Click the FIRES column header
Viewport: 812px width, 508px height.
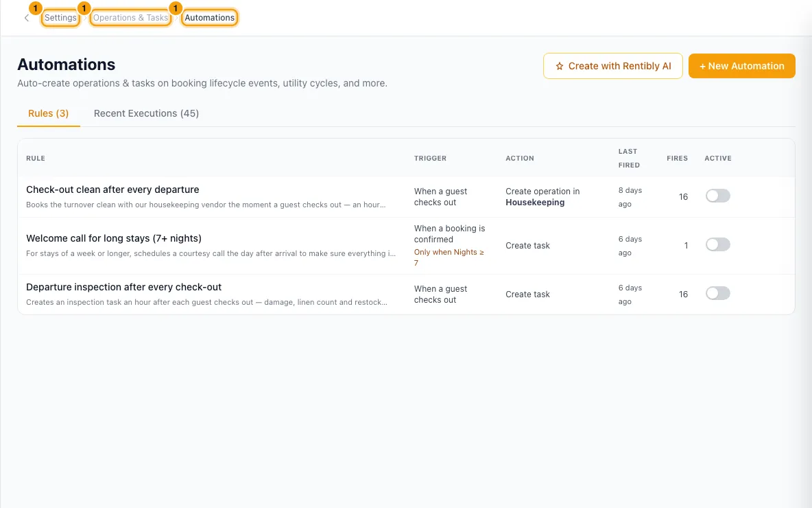pos(677,158)
